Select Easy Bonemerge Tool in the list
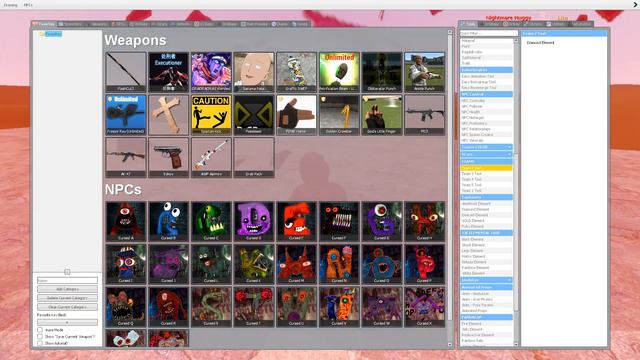 (x=486, y=88)
